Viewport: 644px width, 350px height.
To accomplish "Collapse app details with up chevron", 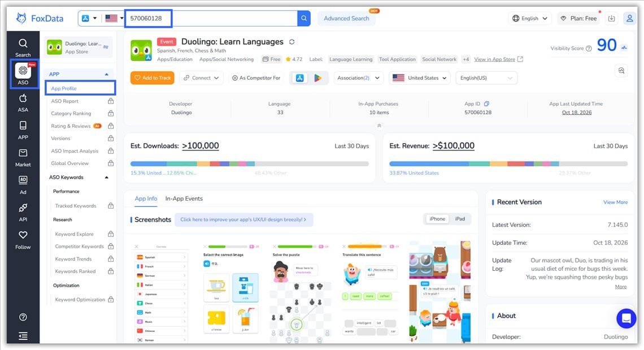I will [379, 126].
